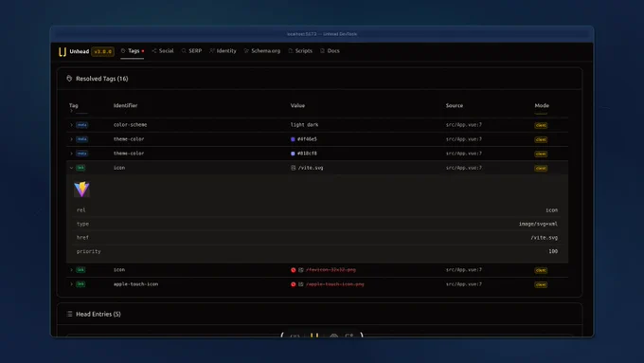Click the image icon beside /apple-touch-icon.png
The image size is (644, 363).
point(301,284)
